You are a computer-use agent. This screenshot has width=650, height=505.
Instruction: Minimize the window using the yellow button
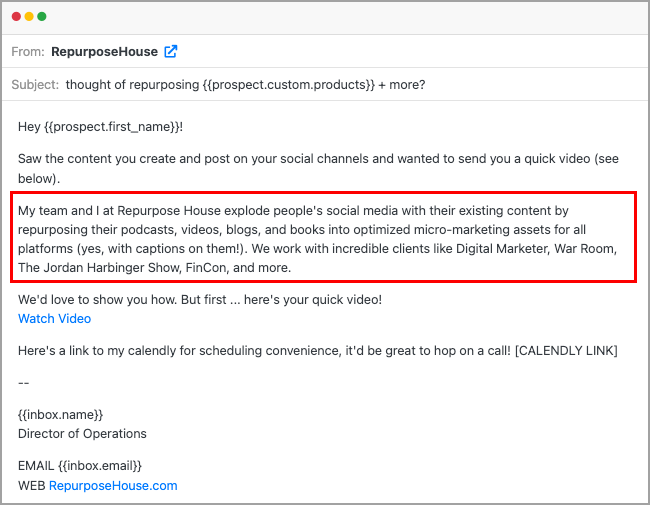click(29, 17)
